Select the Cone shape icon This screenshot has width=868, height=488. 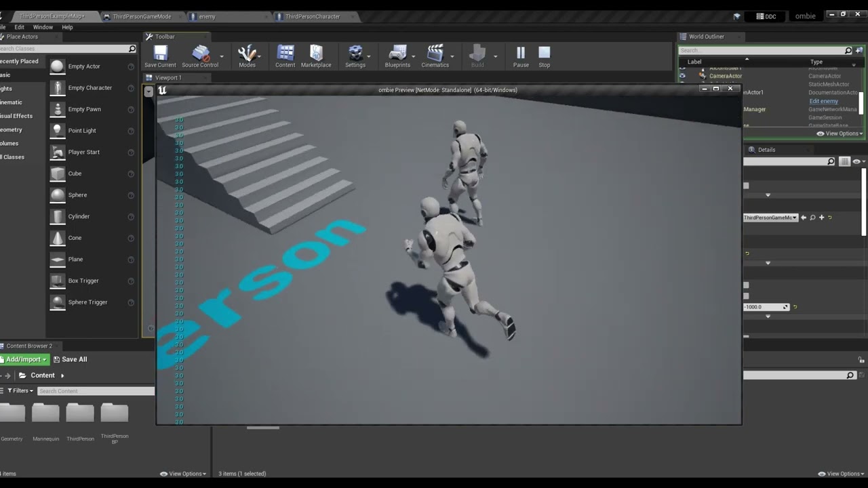click(58, 238)
